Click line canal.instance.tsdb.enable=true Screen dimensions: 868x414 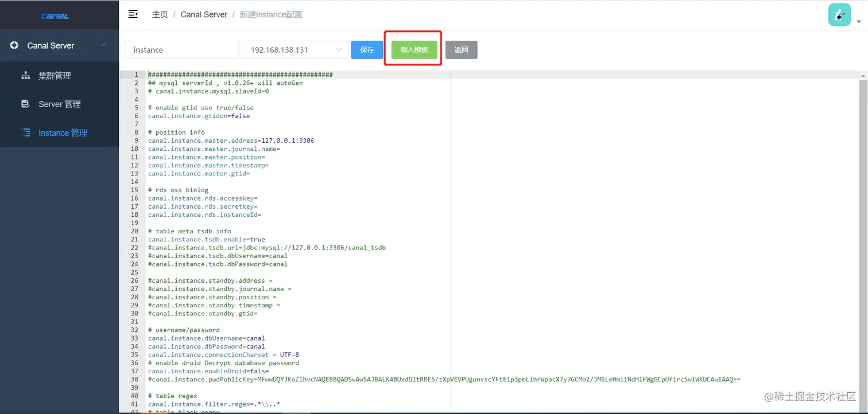[206, 240]
